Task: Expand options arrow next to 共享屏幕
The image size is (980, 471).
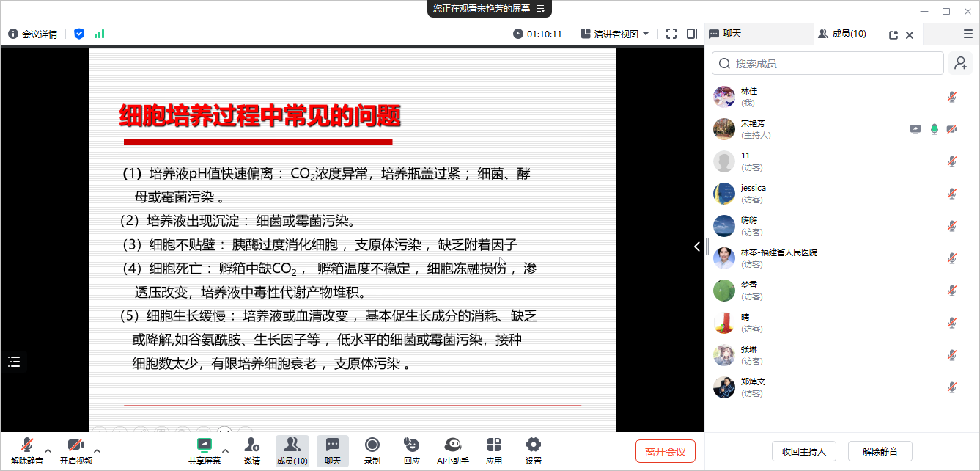Action: click(x=225, y=450)
